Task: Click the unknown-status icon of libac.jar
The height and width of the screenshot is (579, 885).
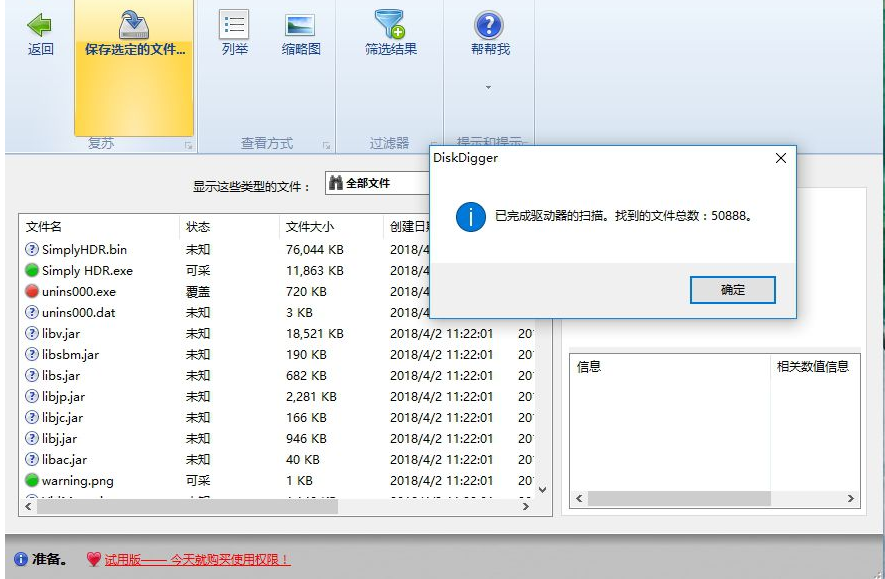Action: (32, 459)
